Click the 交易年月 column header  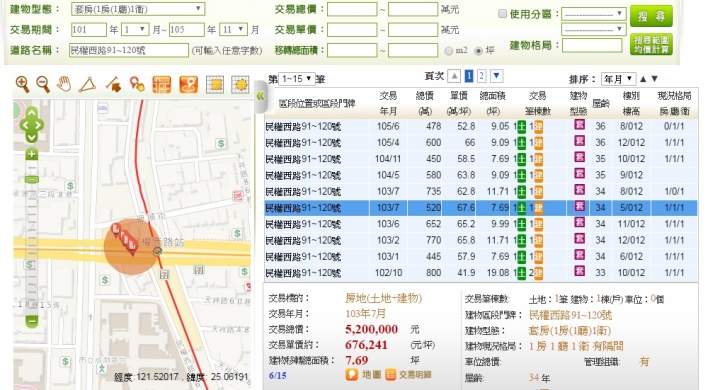[388, 103]
